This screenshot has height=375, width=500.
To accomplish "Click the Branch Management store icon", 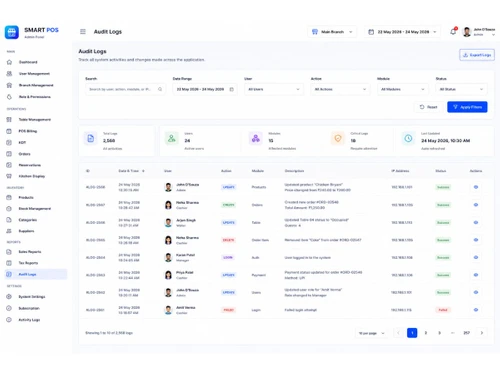I will point(9,85).
